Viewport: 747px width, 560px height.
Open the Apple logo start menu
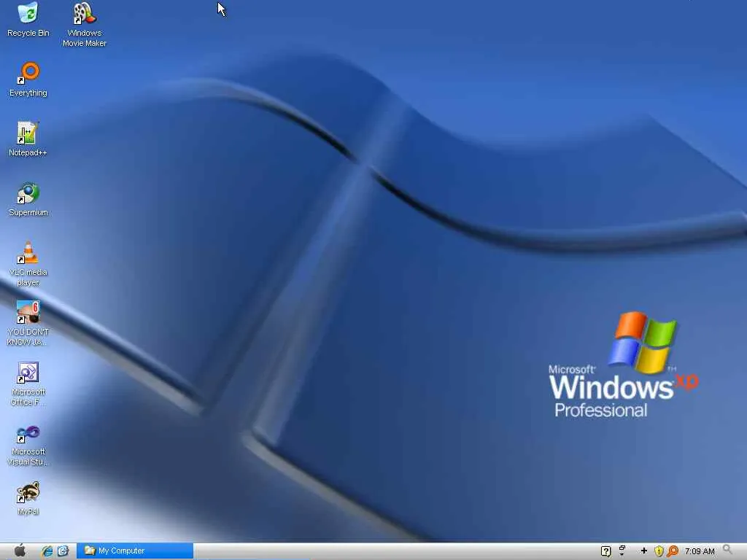click(x=20, y=551)
